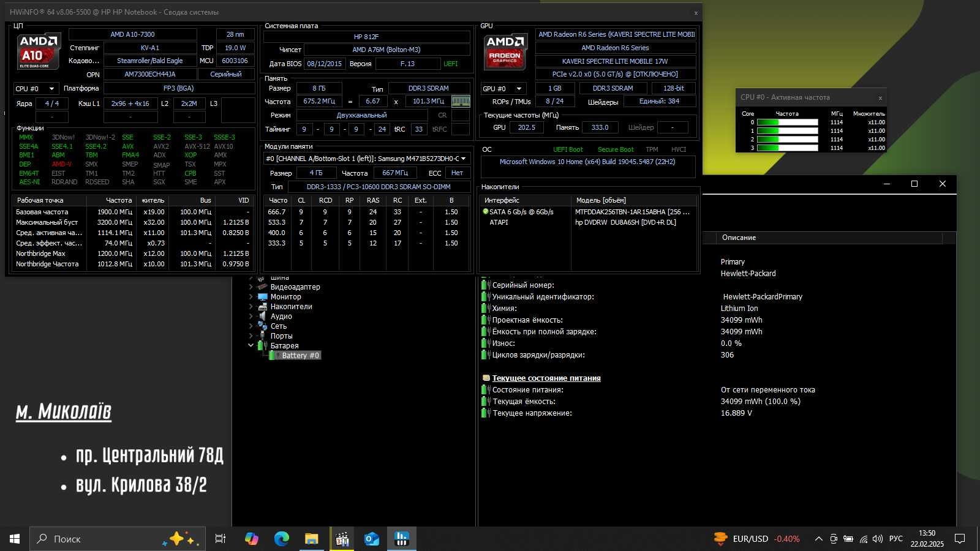Click the battery power tray icon
The height and width of the screenshot is (551, 980).
(848, 539)
